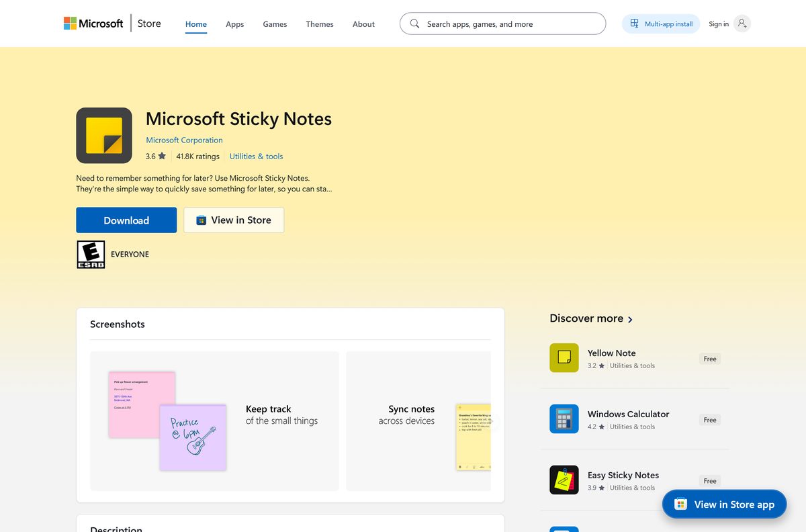Click the magnifier search icon

pos(414,24)
